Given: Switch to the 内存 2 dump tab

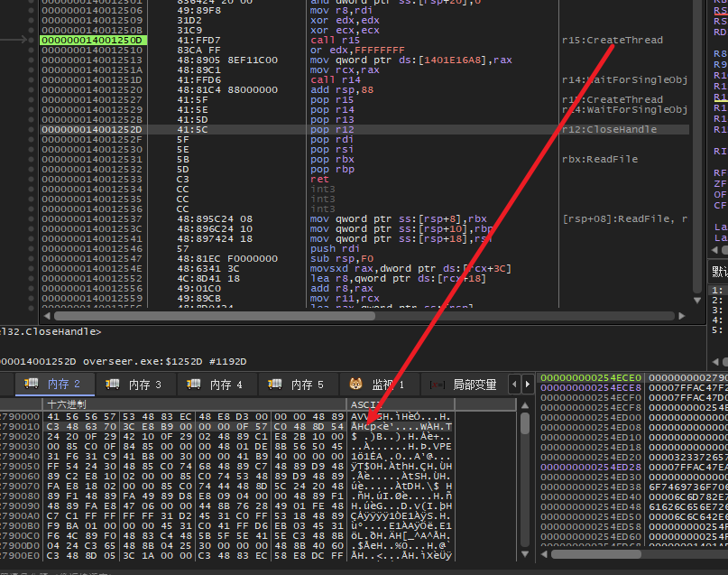Looking at the screenshot, I should click(55, 385).
